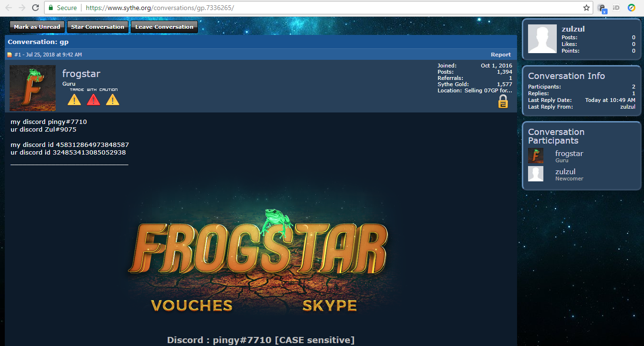Open frogstar's avatar in the post
The width and height of the screenshot is (644, 346).
click(33, 88)
